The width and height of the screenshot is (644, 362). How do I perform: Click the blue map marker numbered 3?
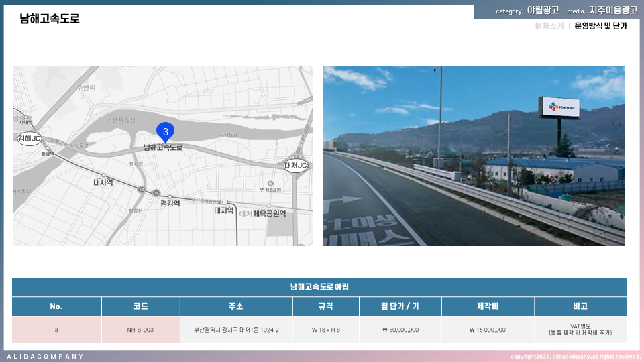[x=165, y=131]
